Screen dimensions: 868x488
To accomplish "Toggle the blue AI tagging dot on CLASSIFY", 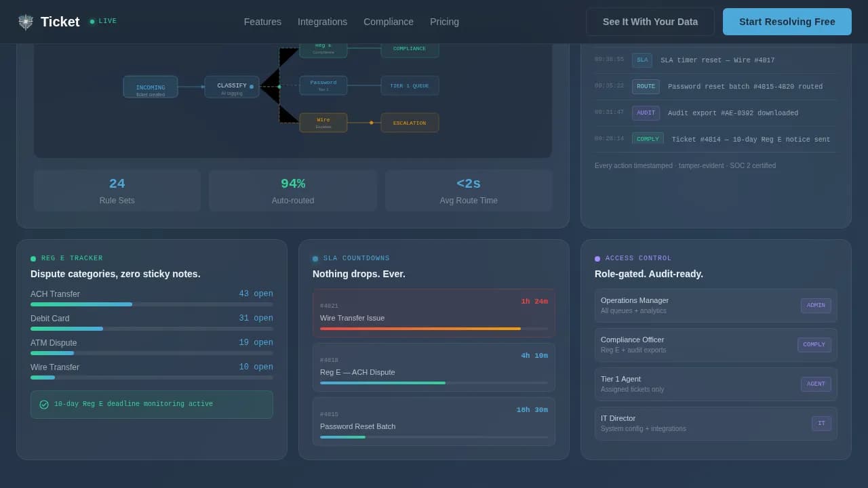I will [251, 87].
